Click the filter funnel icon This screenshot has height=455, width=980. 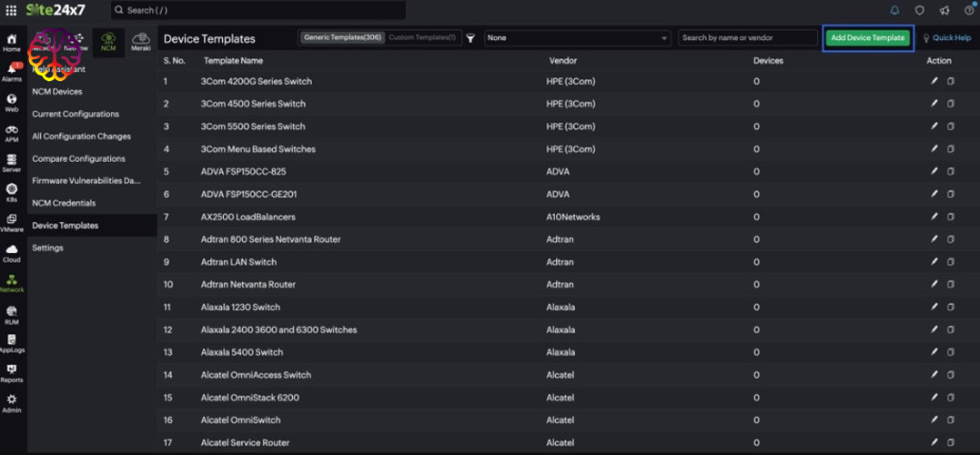tap(470, 38)
